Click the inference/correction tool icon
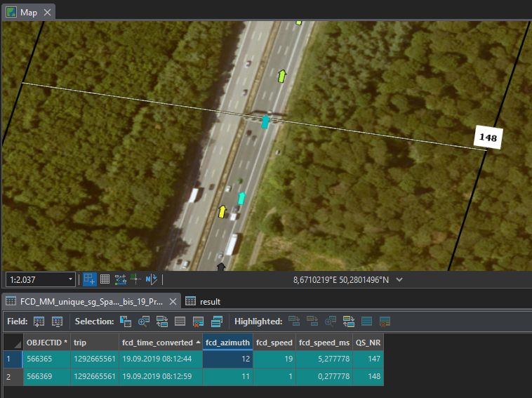 pos(135,279)
